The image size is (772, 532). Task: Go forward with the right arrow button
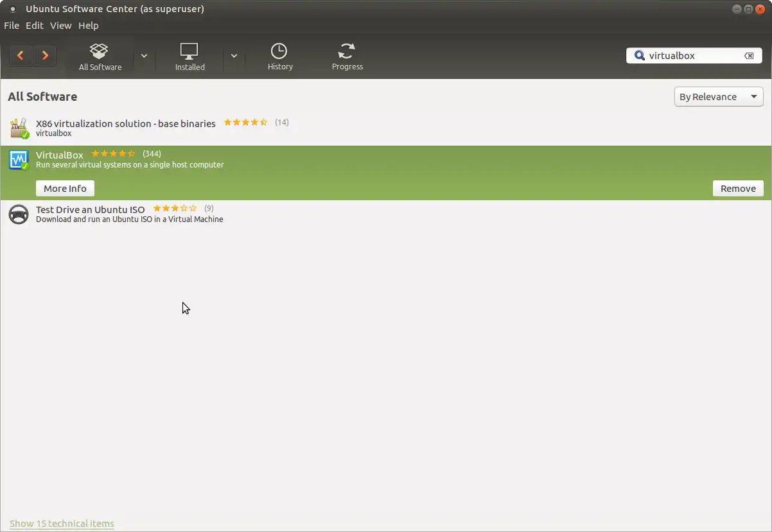pos(45,56)
